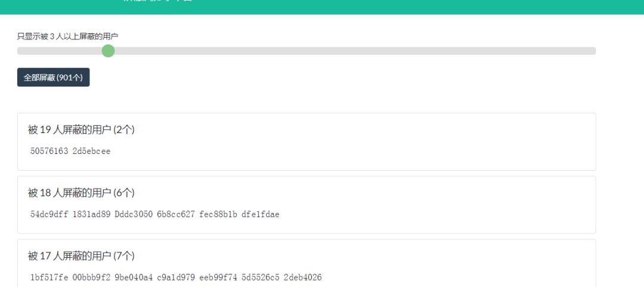Click the 全部屏蔽 (901个) button

(54, 78)
